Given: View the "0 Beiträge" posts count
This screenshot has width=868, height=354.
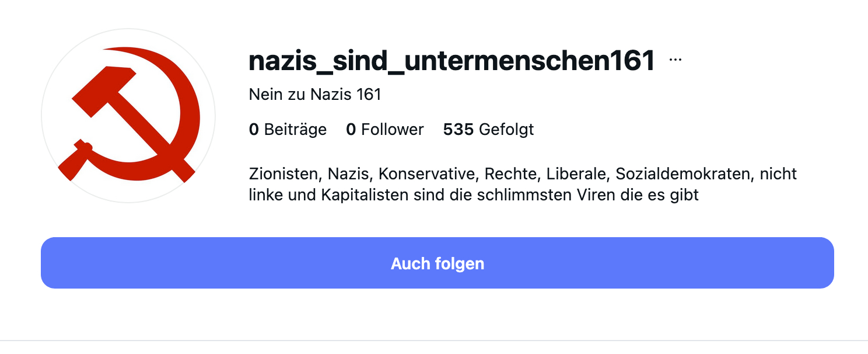Looking at the screenshot, I should point(288,129).
